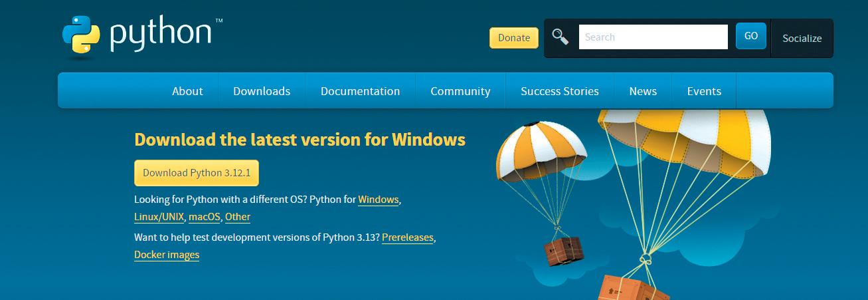Open the Docker images link
Screen dimensions: 868x300
coord(167,255)
